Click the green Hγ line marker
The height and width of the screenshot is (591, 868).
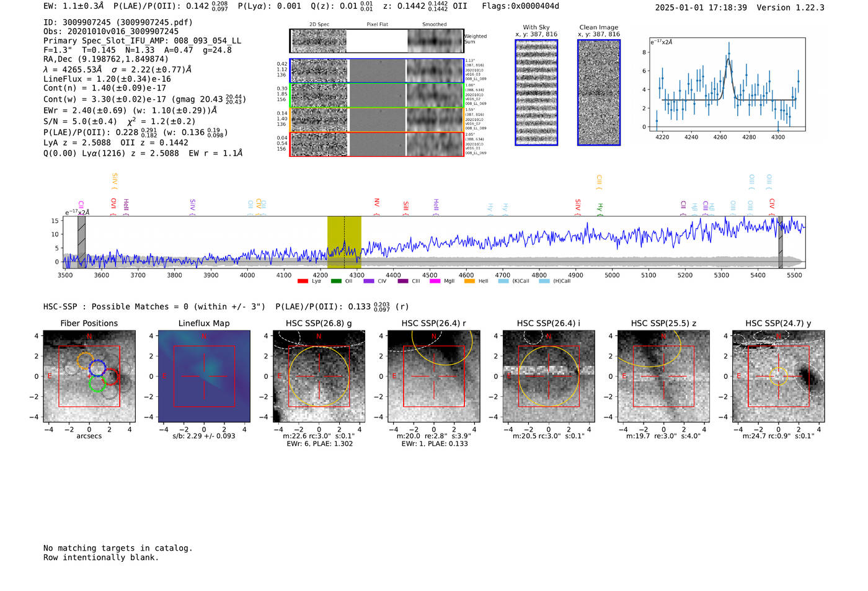pyautogui.click(x=600, y=208)
